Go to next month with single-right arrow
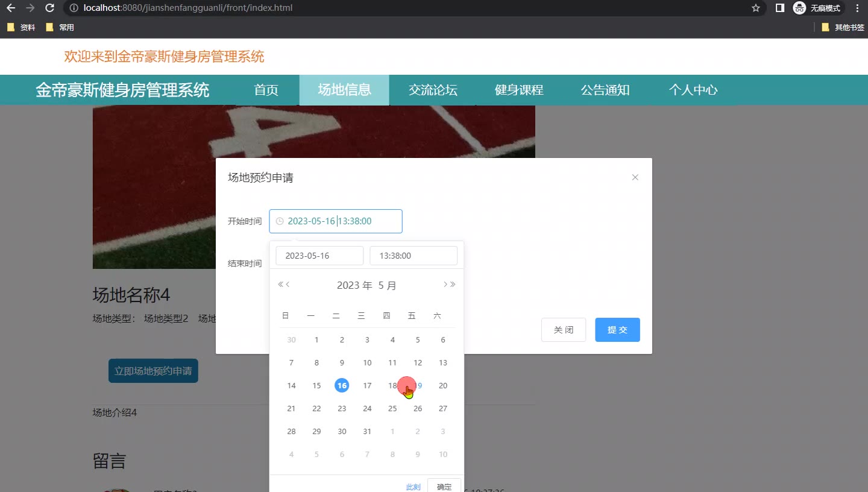The width and height of the screenshot is (868, 492). pyautogui.click(x=445, y=285)
